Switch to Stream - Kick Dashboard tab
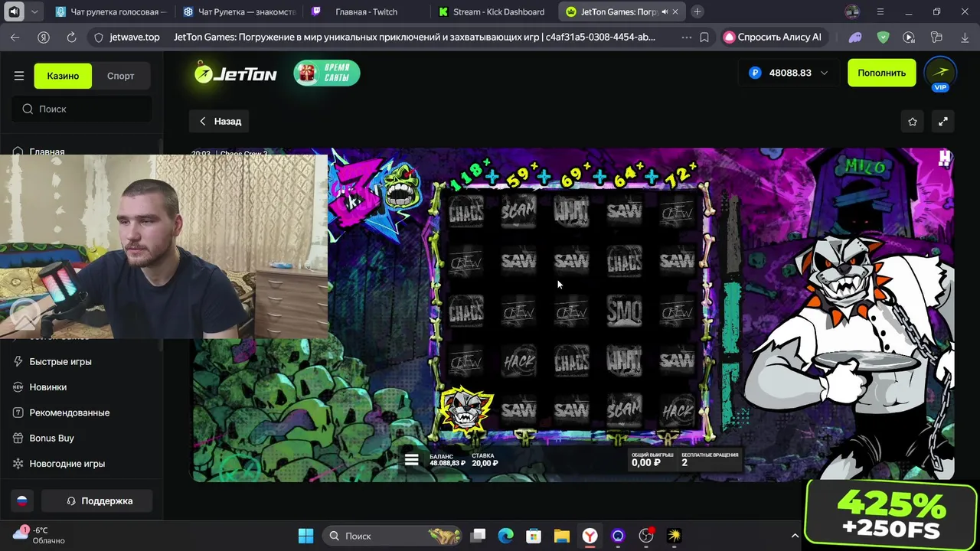The width and height of the screenshot is (980, 551). click(494, 11)
